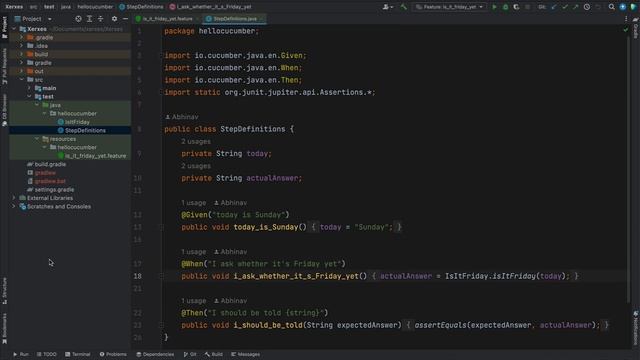Image resolution: width=640 pixels, height=360 pixels.
Task: Open Search Everywhere magnifier icon
Action: 611,7
